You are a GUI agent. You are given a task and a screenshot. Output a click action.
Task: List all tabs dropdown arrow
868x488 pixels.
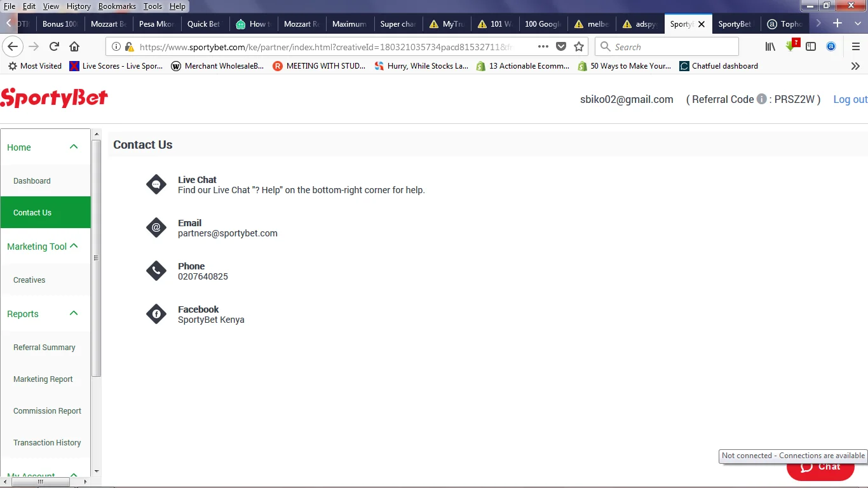pos(858,24)
